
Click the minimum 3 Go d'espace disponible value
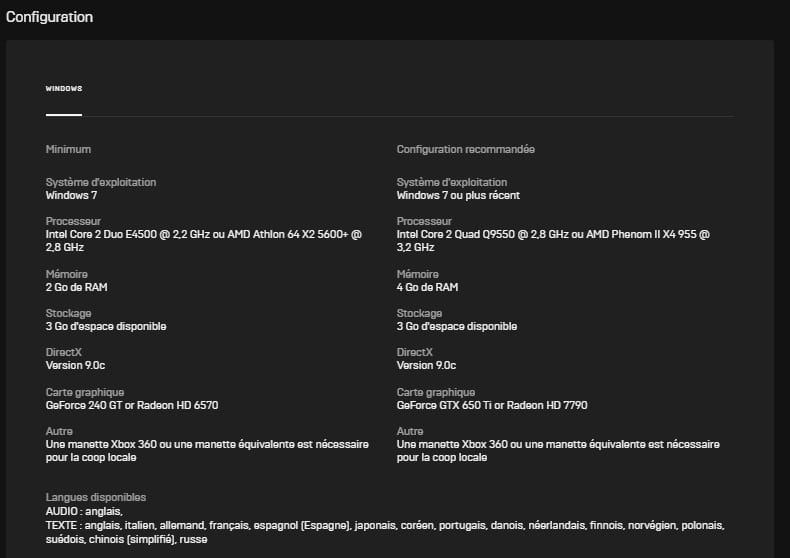click(x=106, y=326)
